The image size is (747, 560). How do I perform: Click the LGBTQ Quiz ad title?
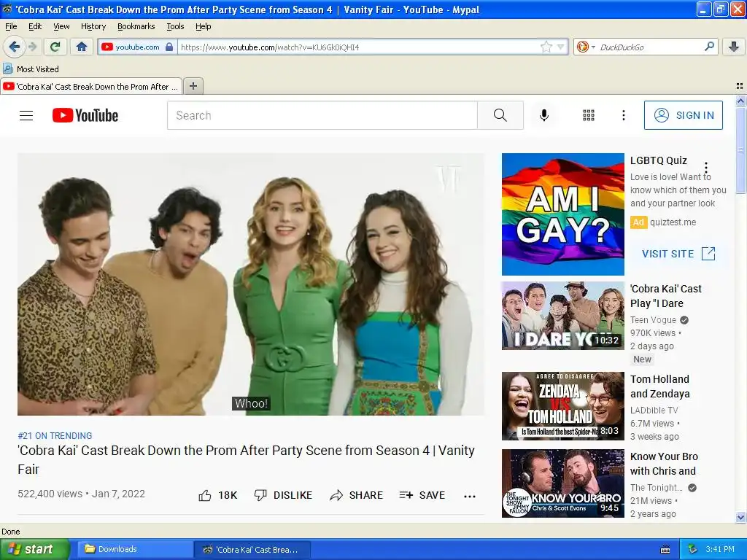659,160
